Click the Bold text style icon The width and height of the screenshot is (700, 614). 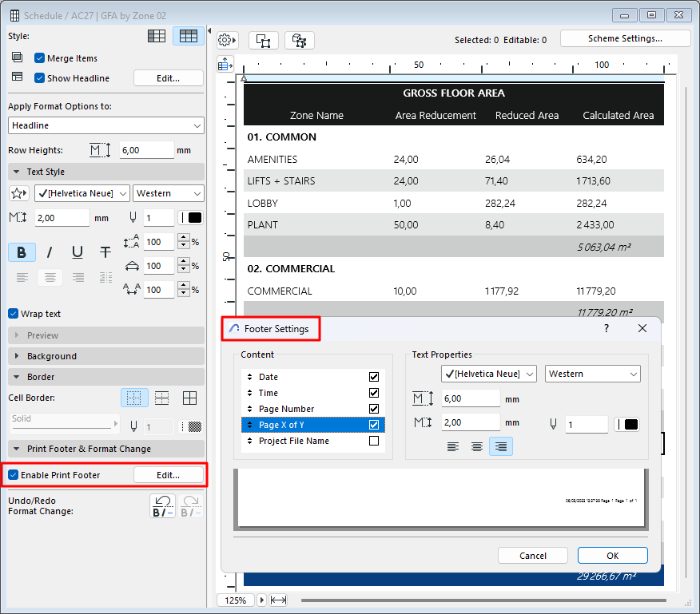click(22, 252)
